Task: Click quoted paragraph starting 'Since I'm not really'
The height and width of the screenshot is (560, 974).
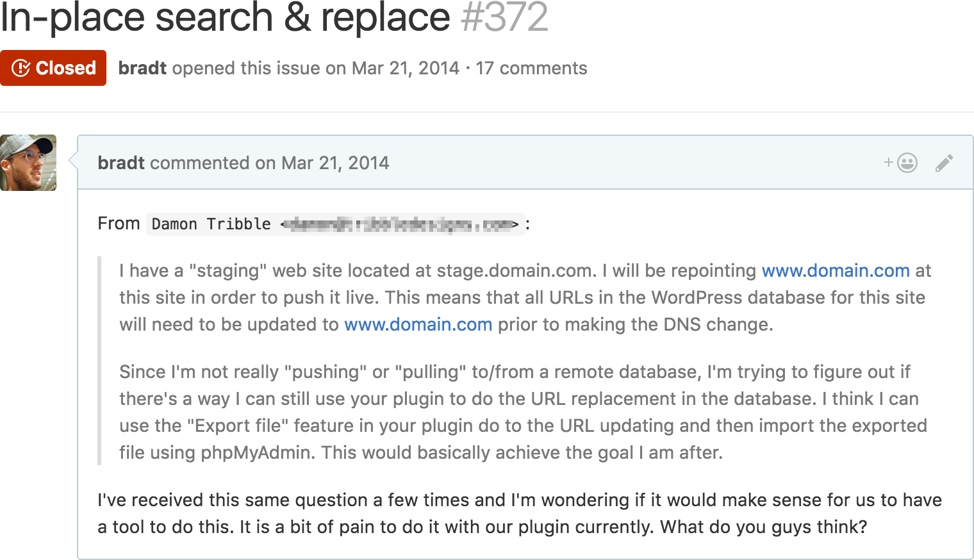Action: pyautogui.click(x=523, y=412)
